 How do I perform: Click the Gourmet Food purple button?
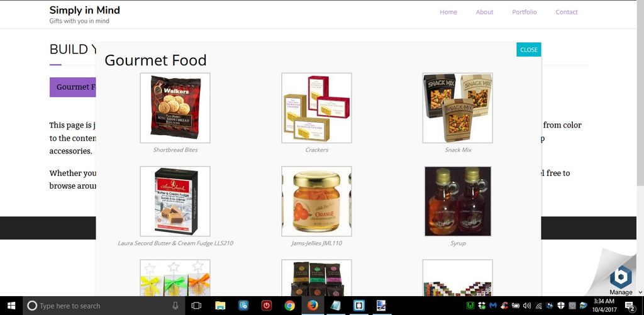point(73,87)
